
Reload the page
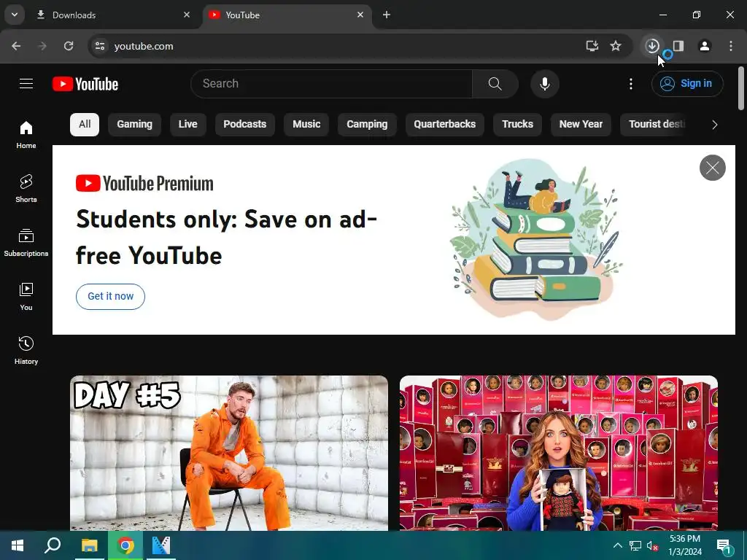(69, 46)
